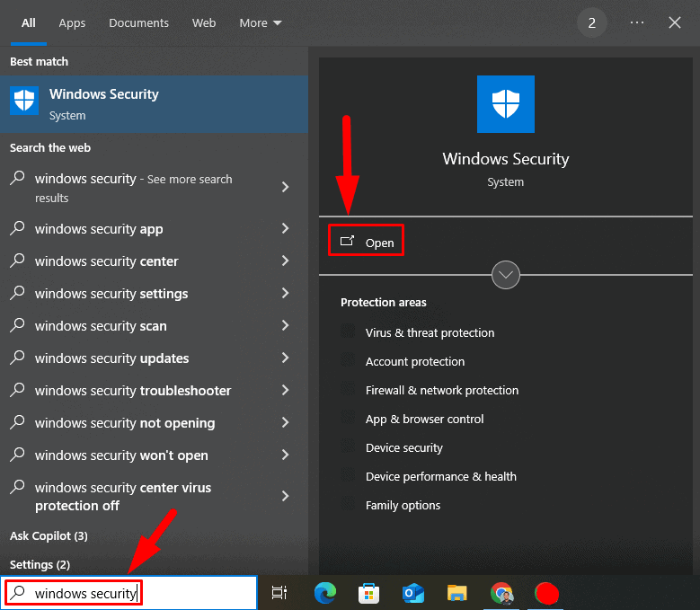Click the search box containing 'windows security'
Image resolution: width=700 pixels, height=610 pixels.
128,593
